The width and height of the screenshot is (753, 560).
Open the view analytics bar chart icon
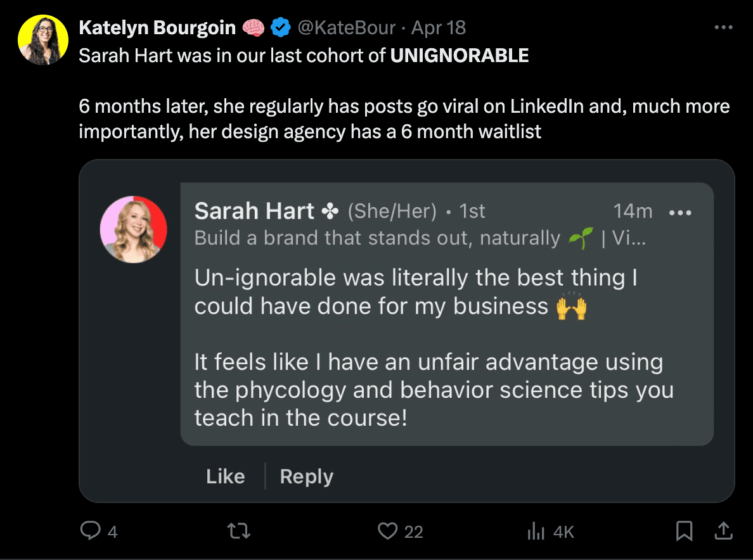pos(536,531)
